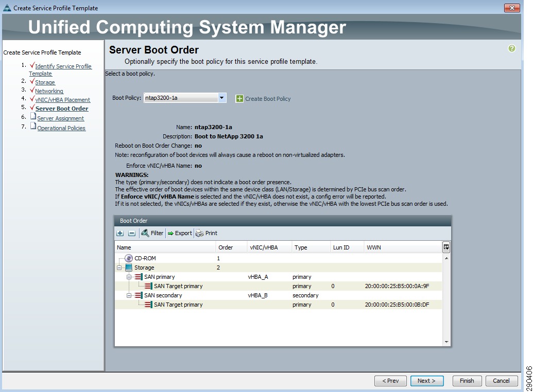Click the table scrollbar down arrow
This screenshot has height=392, width=533.
446,342
